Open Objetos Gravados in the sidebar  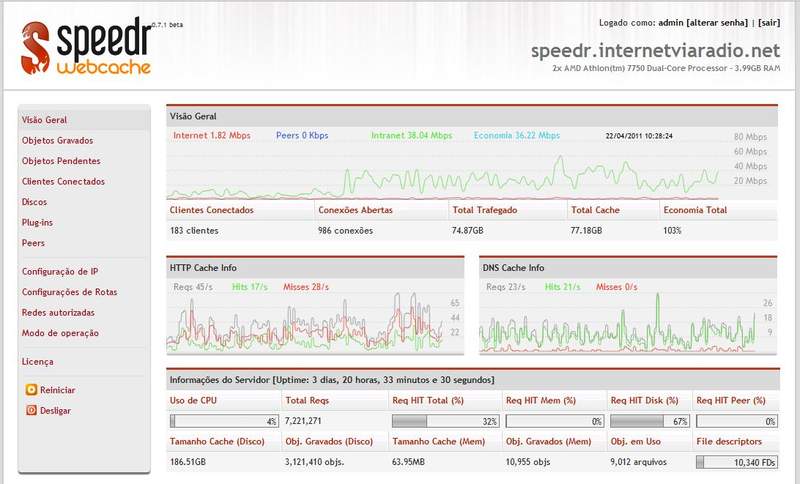coord(58,140)
